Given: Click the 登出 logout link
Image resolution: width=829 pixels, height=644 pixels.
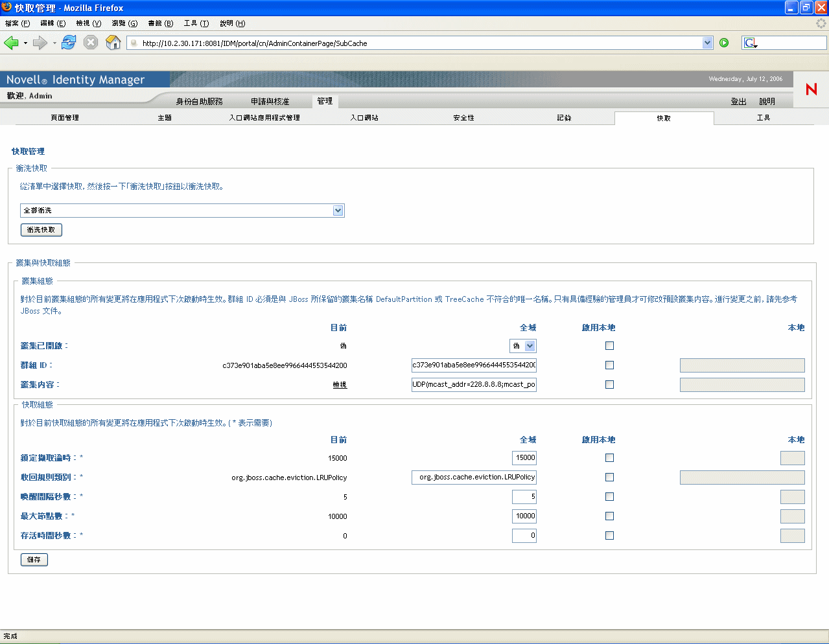Looking at the screenshot, I should [x=738, y=102].
